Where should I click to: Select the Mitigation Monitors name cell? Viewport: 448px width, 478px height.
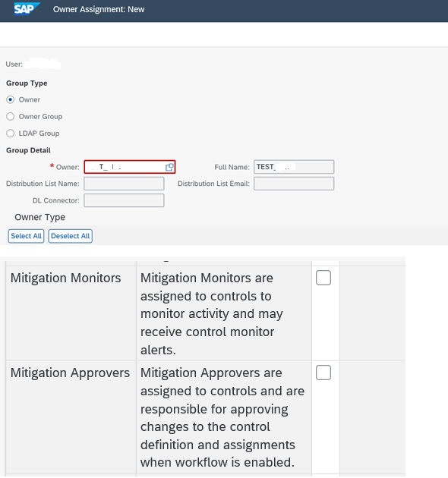tap(71, 313)
